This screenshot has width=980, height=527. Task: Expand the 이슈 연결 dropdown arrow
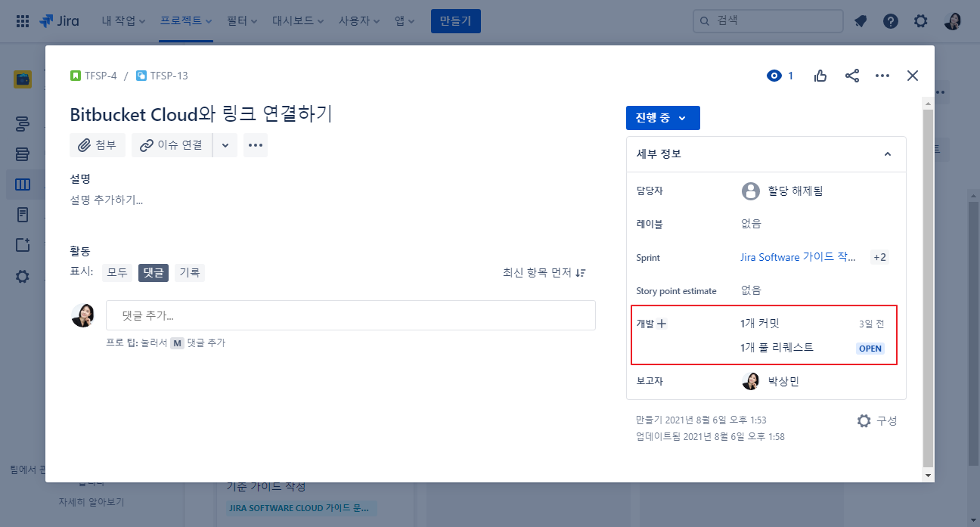pyautogui.click(x=225, y=145)
